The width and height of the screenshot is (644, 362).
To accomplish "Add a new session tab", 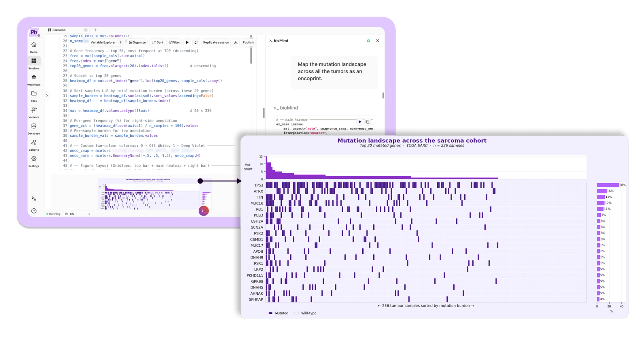I will [x=96, y=30].
